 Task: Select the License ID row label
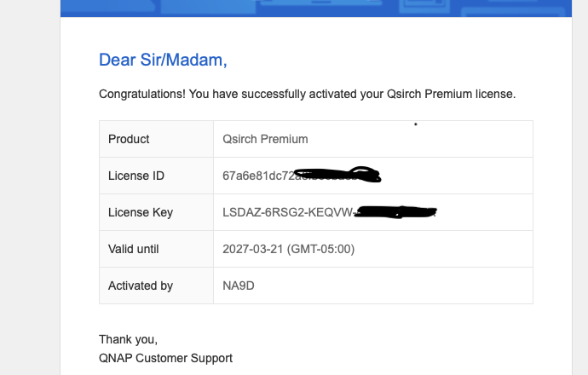(x=136, y=176)
